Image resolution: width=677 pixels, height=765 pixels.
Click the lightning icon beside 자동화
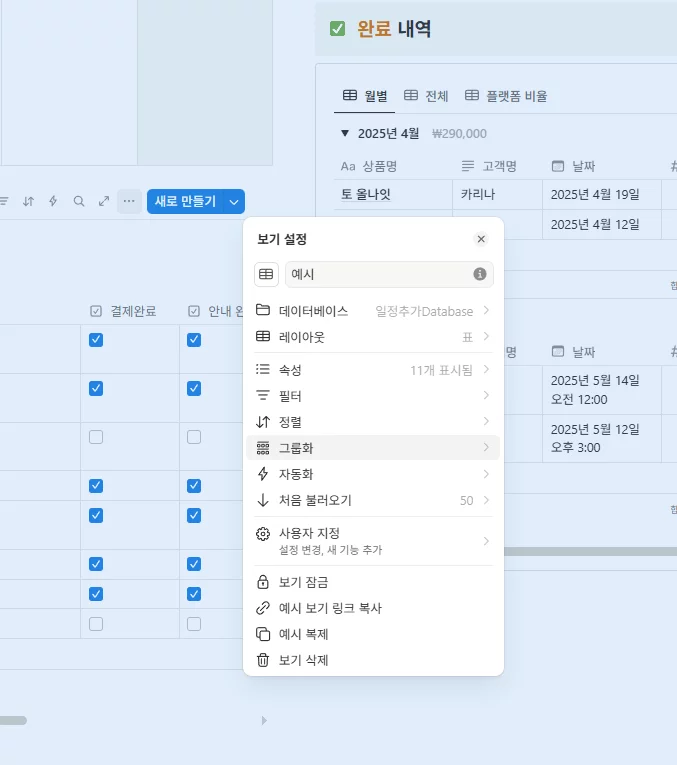click(x=263, y=474)
